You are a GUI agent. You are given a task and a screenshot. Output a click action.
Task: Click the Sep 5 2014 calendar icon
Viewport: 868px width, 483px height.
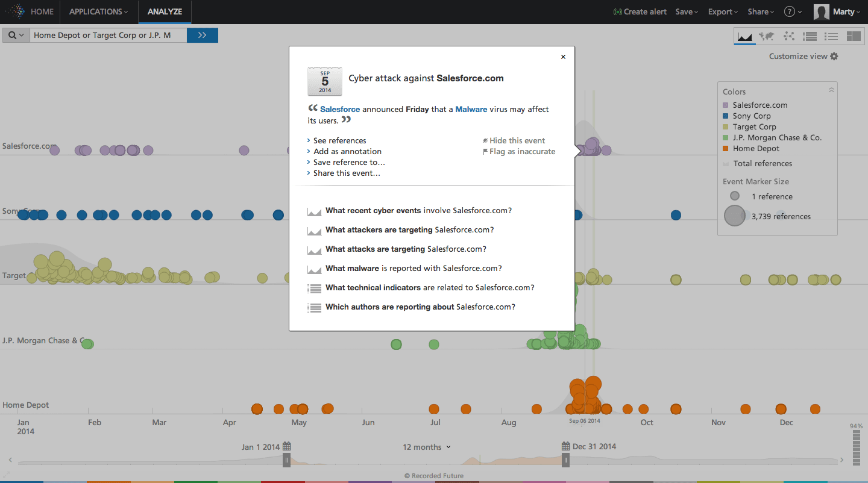[x=325, y=81]
